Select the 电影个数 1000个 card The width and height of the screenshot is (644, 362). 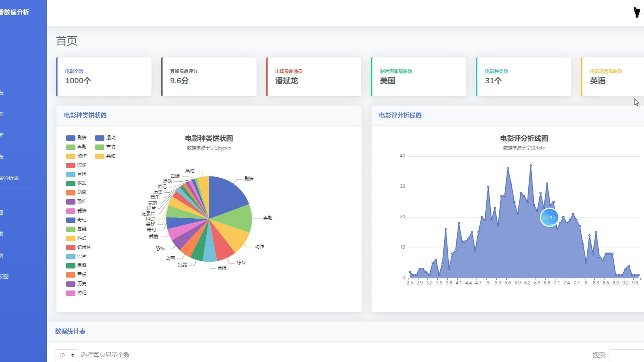click(104, 77)
